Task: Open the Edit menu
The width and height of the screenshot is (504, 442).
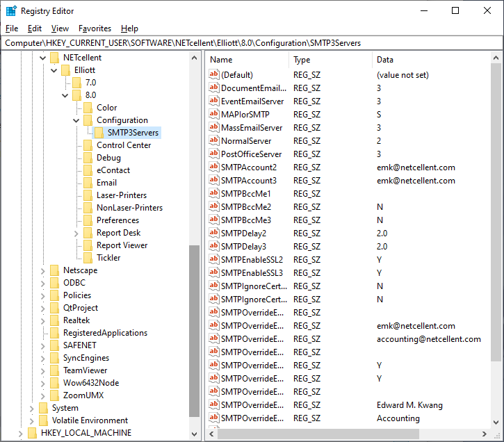Action: pyautogui.click(x=34, y=28)
